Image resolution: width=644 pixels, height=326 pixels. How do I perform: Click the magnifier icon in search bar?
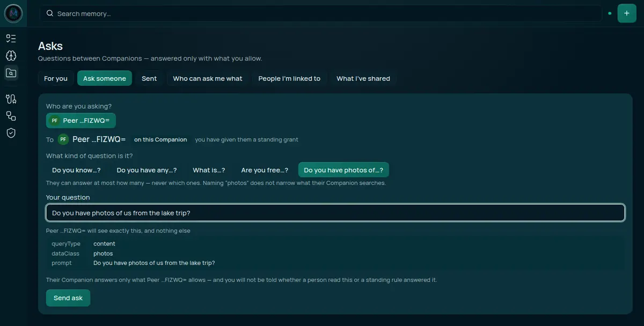[50, 13]
